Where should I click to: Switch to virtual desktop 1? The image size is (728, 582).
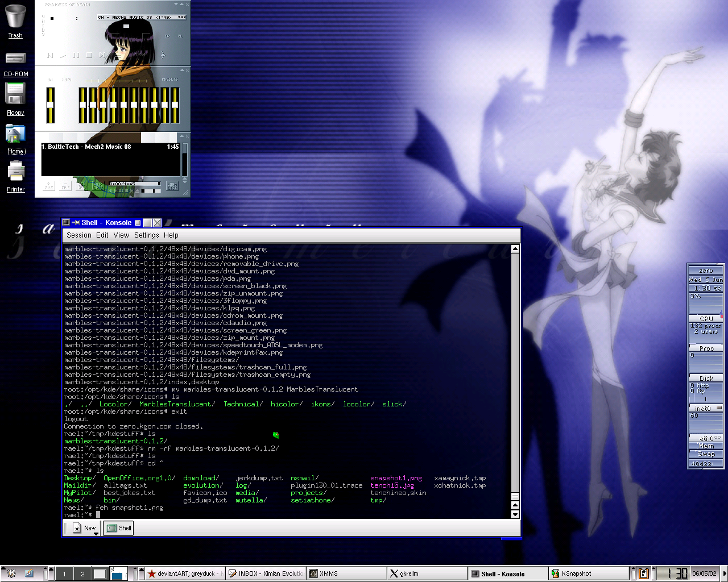point(64,573)
